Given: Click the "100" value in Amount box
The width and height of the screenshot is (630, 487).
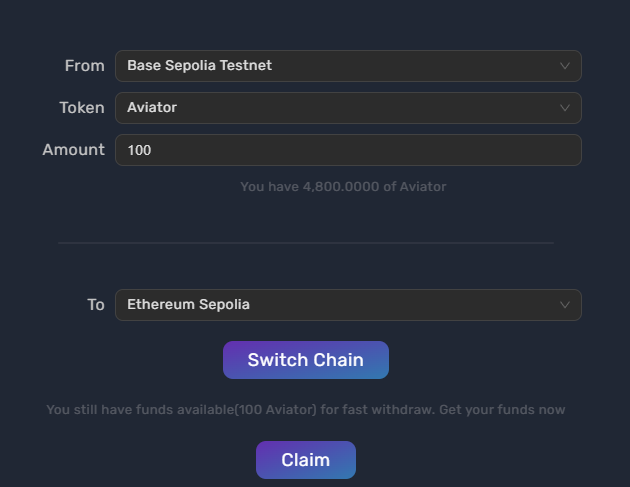Looking at the screenshot, I should 139,150.
